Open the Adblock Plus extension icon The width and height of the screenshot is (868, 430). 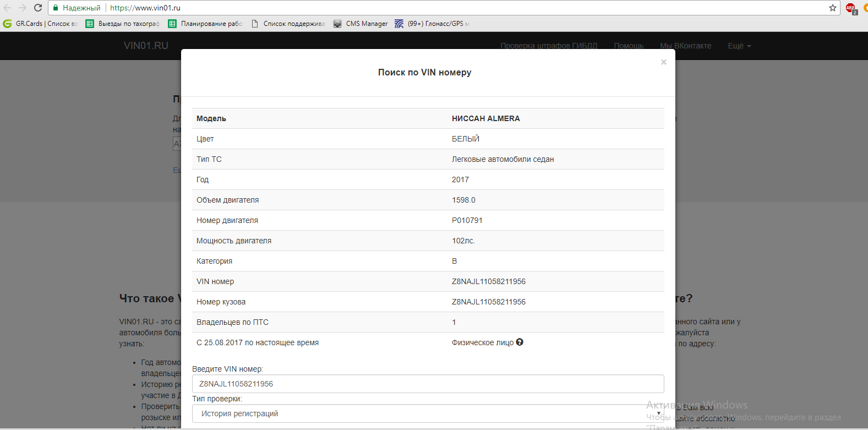851,8
